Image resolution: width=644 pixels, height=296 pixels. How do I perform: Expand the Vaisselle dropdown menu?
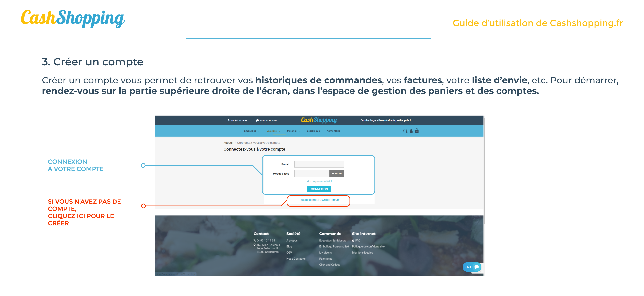[x=273, y=131]
